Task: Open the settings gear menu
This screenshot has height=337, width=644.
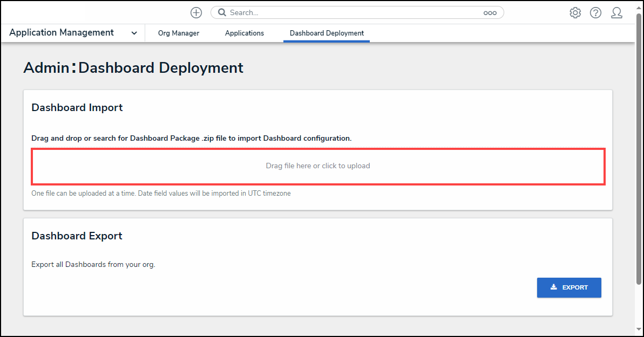Action: coord(575,13)
